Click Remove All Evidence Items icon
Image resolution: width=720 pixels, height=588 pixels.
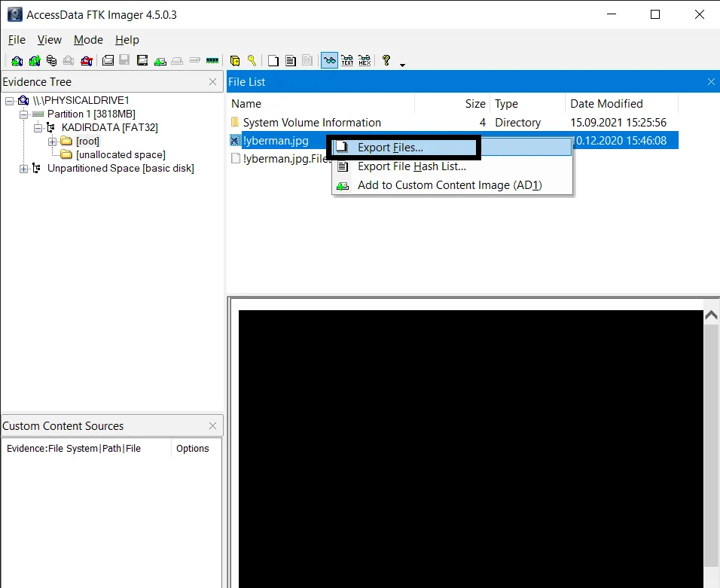[x=87, y=60]
